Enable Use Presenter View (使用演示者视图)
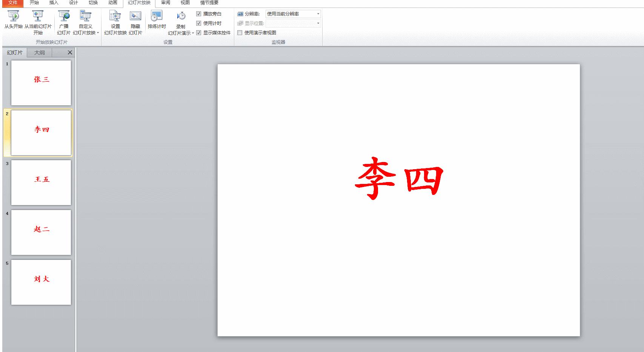The width and height of the screenshot is (644, 352). [x=240, y=33]
